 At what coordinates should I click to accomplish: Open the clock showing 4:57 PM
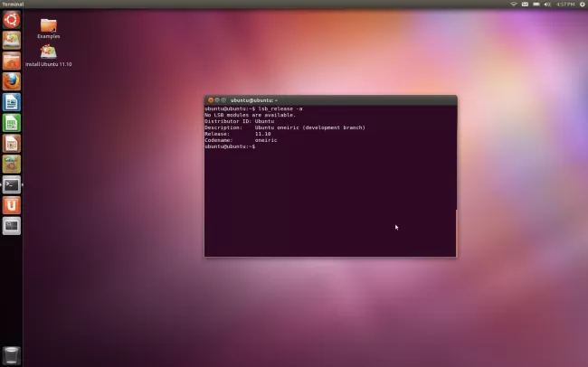click(565, 5)
